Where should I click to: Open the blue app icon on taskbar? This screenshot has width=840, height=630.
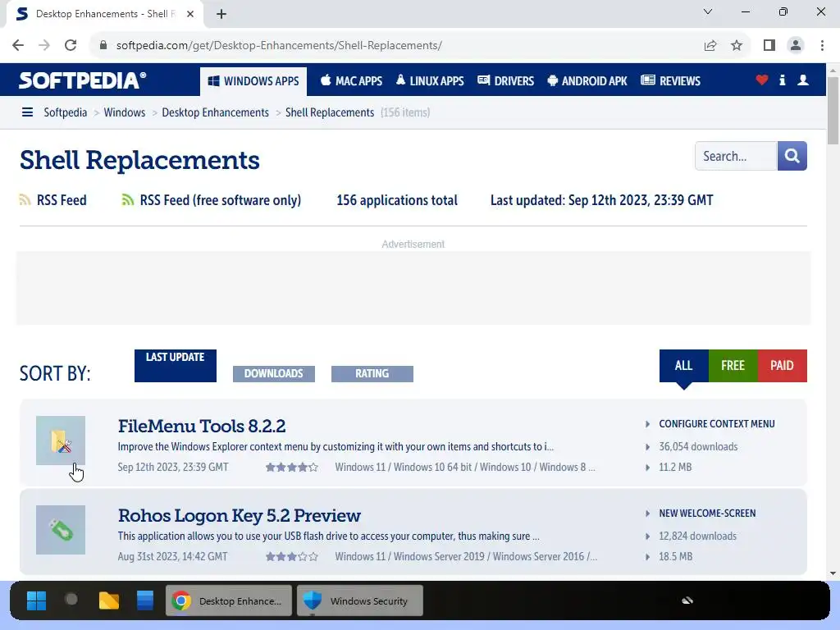tap(144, 600)
